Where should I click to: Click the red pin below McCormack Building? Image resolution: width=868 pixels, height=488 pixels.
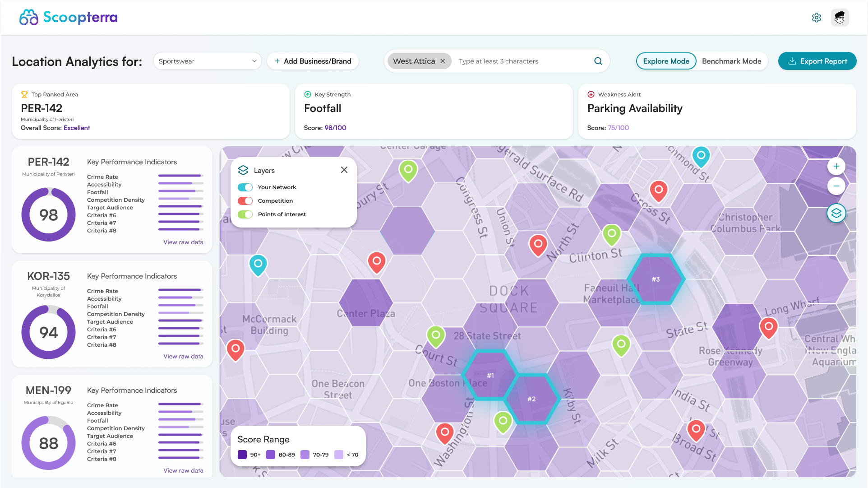point(235,351)
